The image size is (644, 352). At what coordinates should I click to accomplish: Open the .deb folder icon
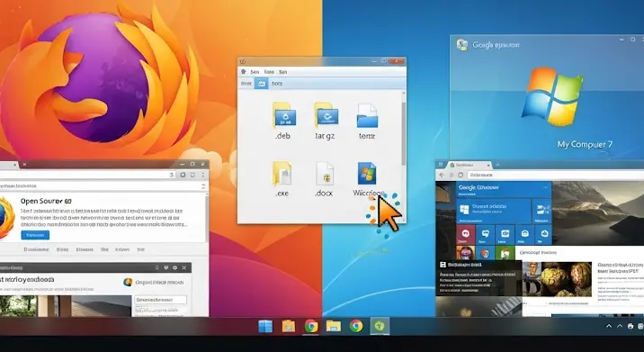[284, 114]
